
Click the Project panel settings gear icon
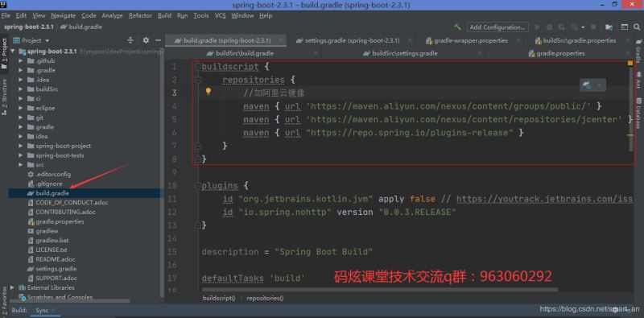tap(146, 40)
